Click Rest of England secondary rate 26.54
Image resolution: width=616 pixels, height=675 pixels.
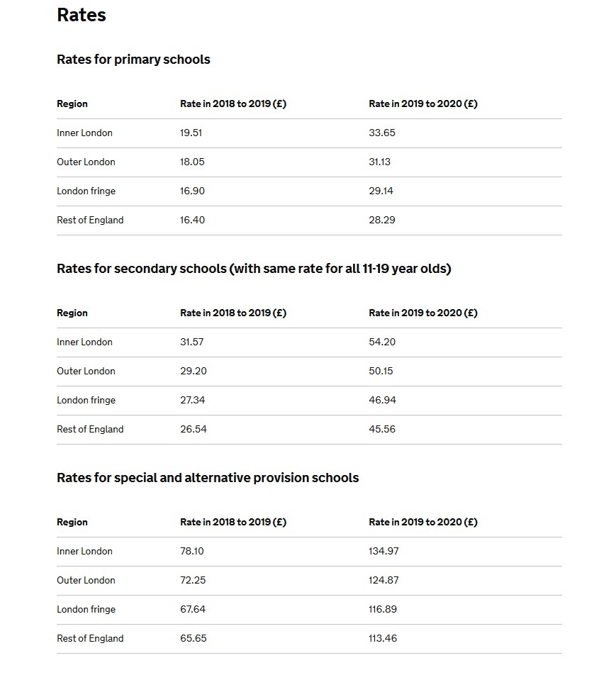tap(194, 429)
